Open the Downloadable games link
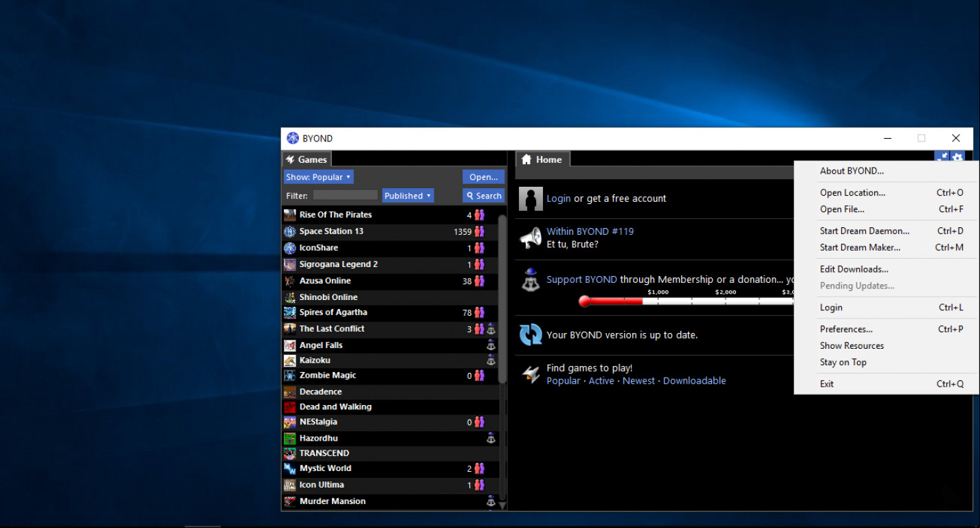 click(x=695, y=381)
